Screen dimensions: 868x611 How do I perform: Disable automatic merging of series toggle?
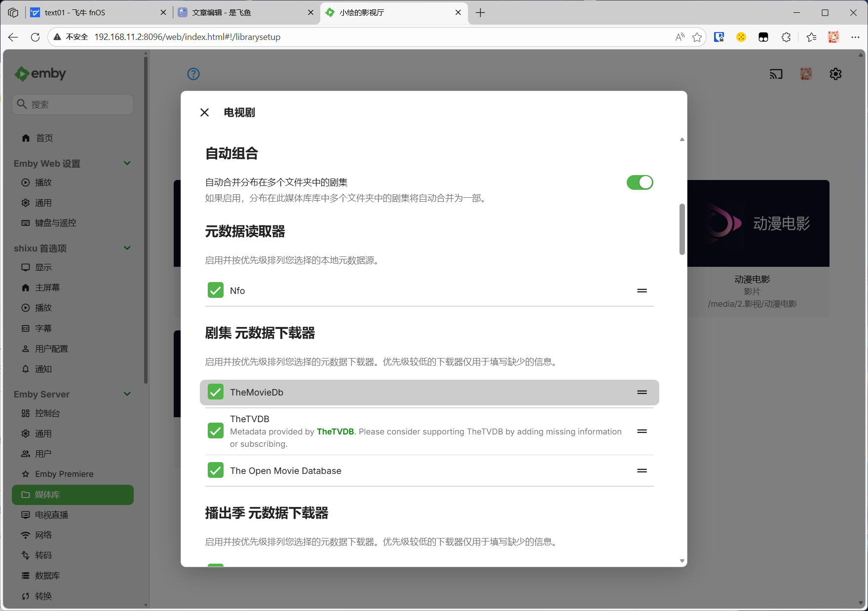pos(640,182)
